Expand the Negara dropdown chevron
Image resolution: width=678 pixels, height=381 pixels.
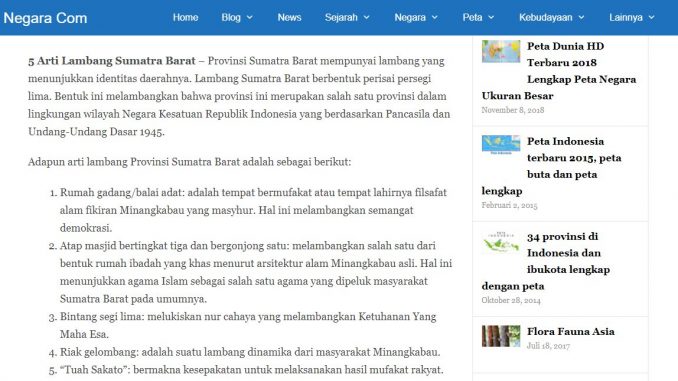[x=435, y=18]
